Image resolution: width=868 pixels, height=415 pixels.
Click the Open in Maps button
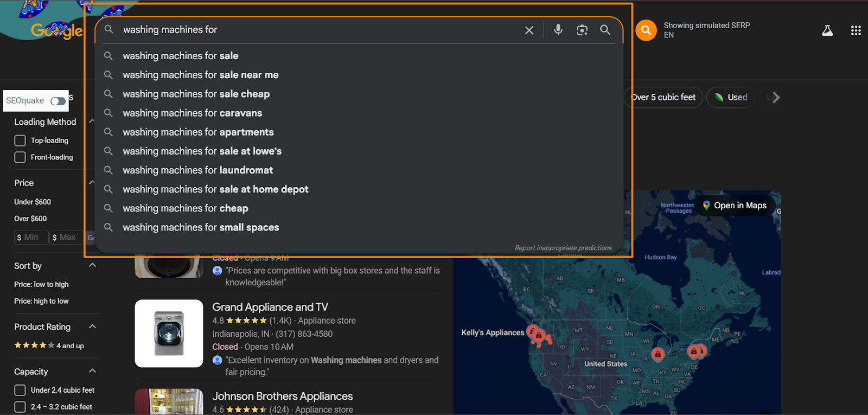point(735,205)
